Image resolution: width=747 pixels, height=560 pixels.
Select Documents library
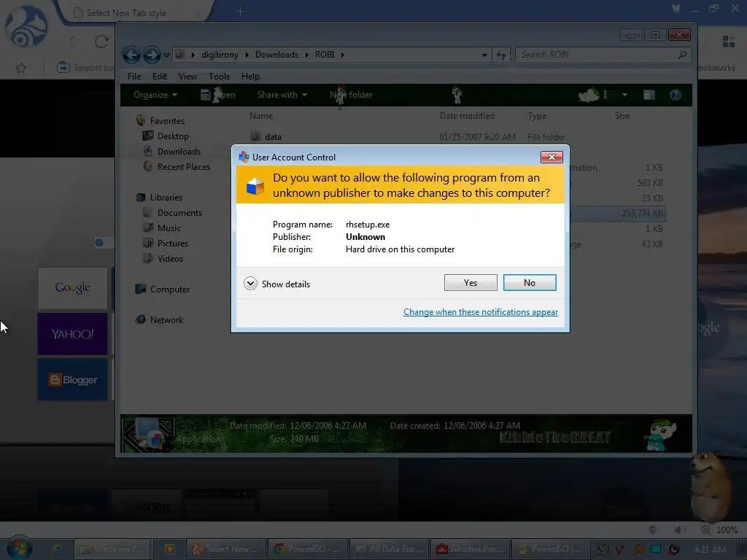click(x=172, y=213)
